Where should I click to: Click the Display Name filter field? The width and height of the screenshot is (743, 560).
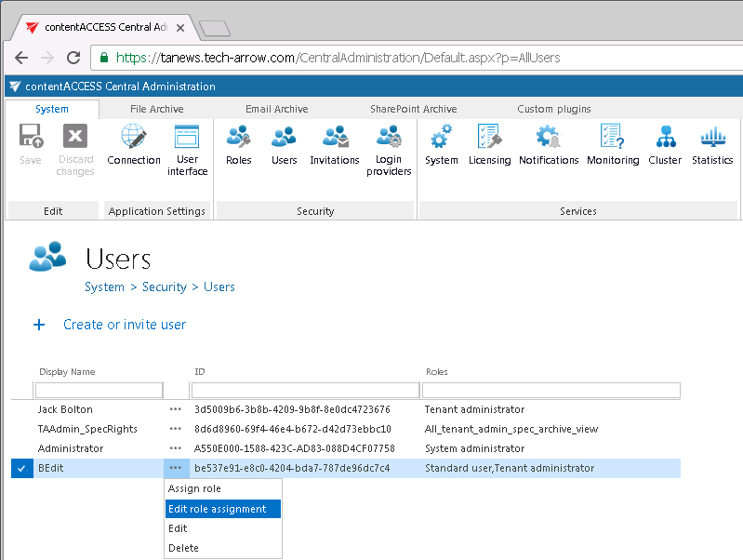[x=99, y=390]
